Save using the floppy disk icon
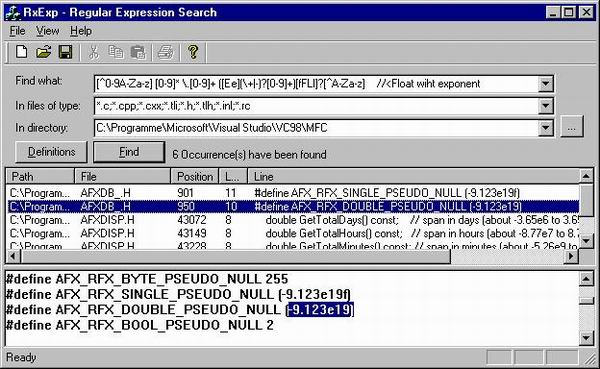Viewport: 600px width, 369px height. click(65, 52)
